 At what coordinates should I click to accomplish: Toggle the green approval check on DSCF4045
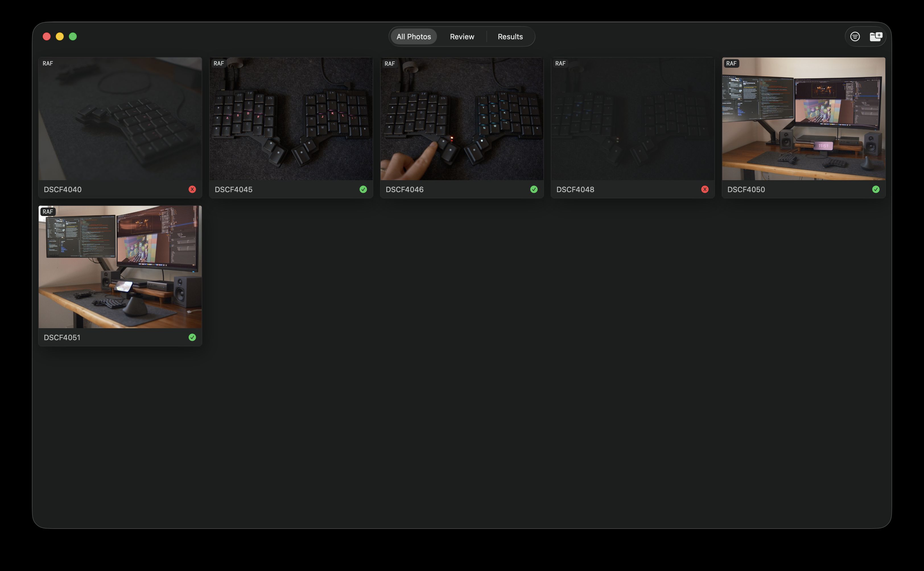(364, 189)
